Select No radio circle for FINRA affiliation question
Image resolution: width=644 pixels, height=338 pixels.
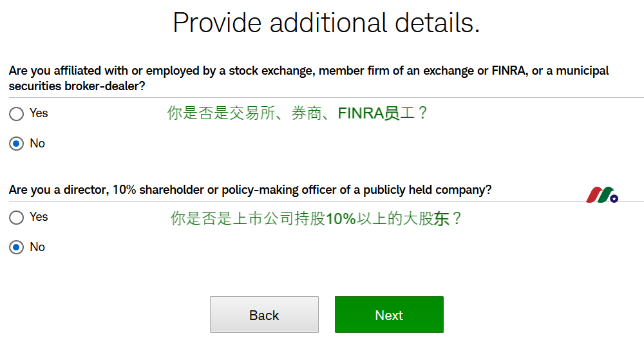17,144
